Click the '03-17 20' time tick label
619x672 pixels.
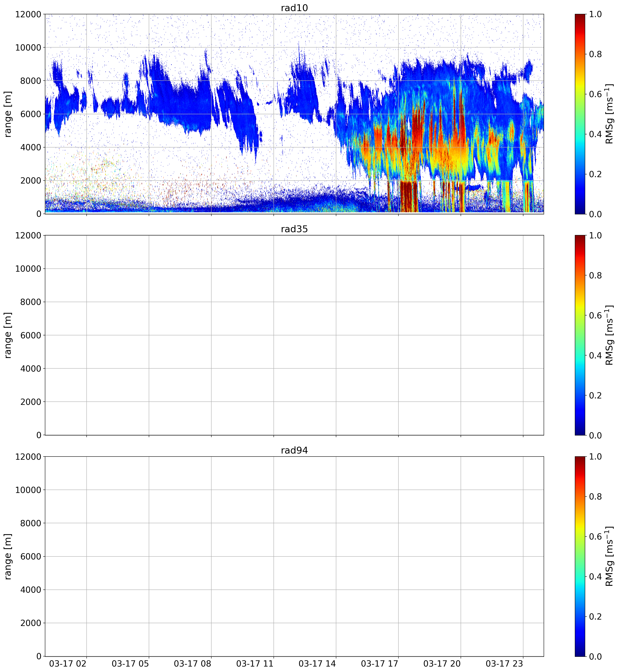coord(442,664)
